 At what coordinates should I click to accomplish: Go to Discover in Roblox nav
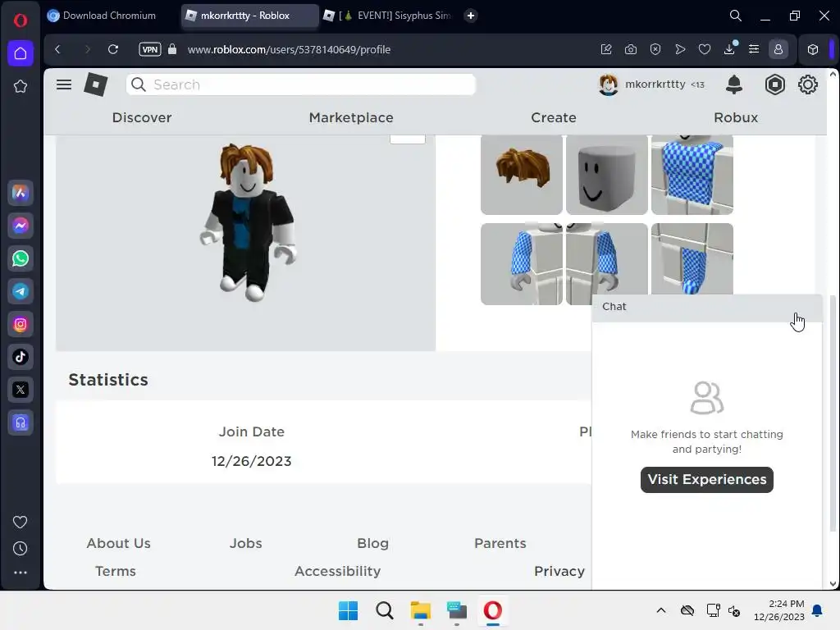point(142,117)
